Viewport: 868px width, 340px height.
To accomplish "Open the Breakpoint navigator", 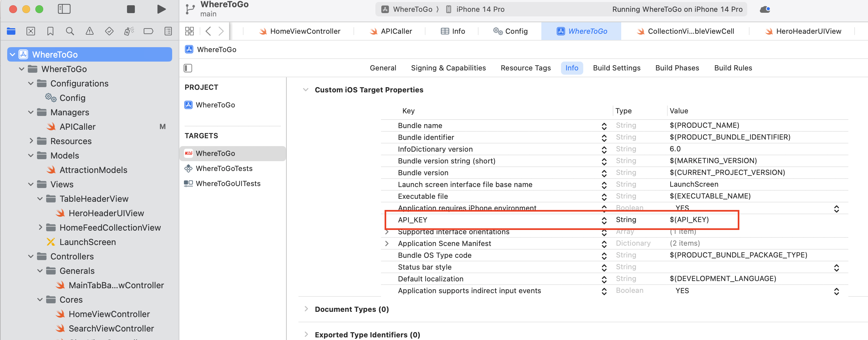I will click(x=148, y=31).
